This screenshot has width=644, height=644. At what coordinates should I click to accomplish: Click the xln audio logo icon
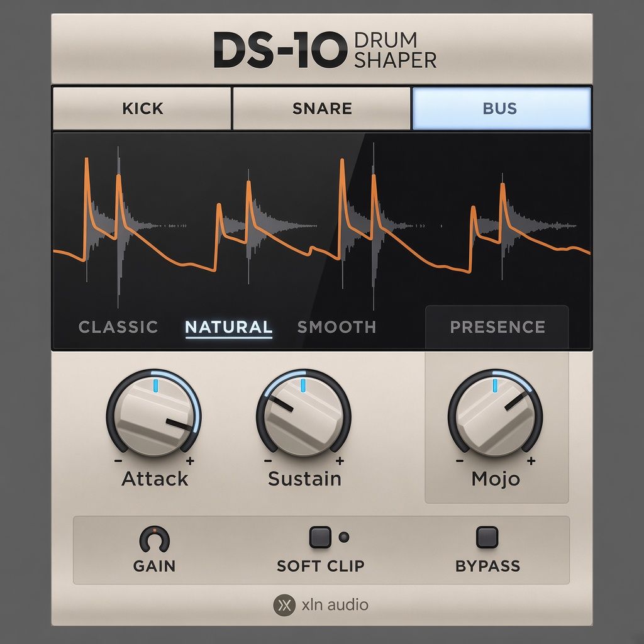284,605
